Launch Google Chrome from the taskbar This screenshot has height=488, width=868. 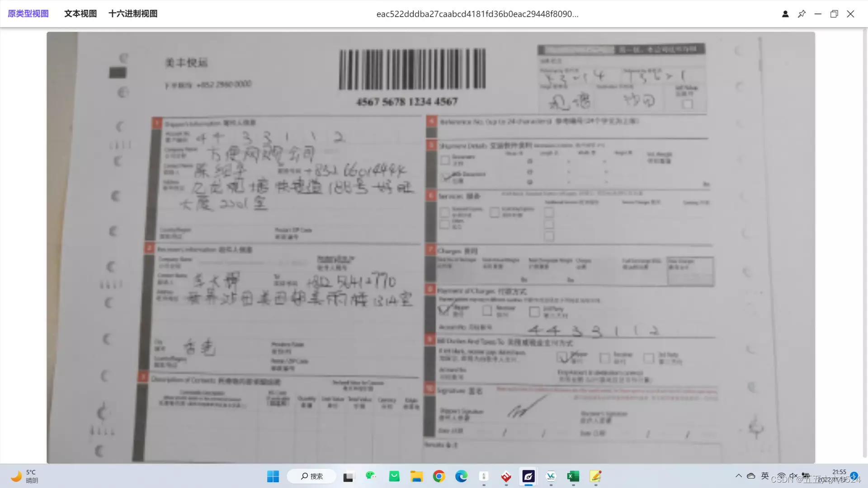point(439,476)
